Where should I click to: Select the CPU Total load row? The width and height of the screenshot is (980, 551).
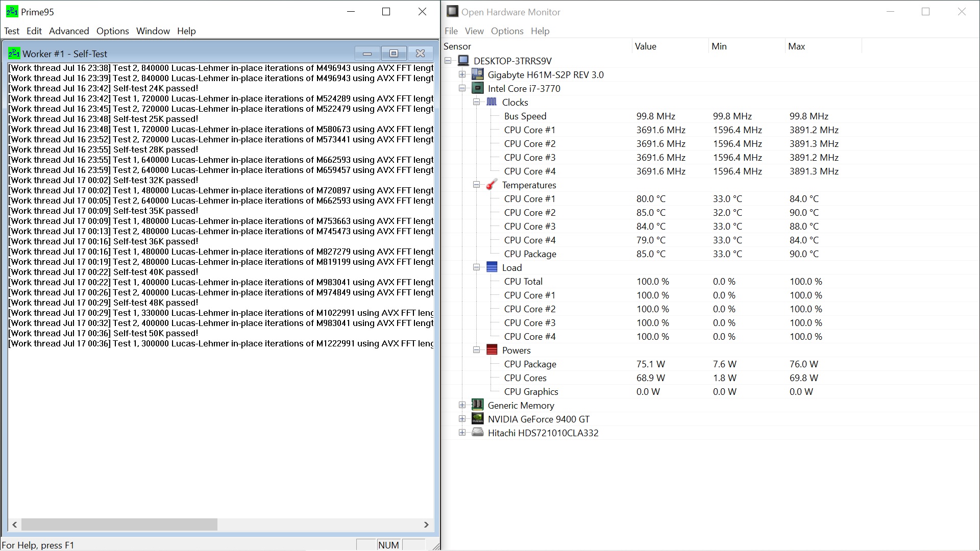(x=523, y=281)
